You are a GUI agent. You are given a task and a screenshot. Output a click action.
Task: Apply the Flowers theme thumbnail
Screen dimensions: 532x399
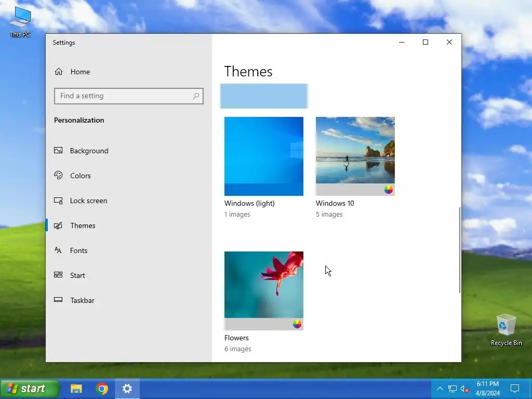click(263, 291)
